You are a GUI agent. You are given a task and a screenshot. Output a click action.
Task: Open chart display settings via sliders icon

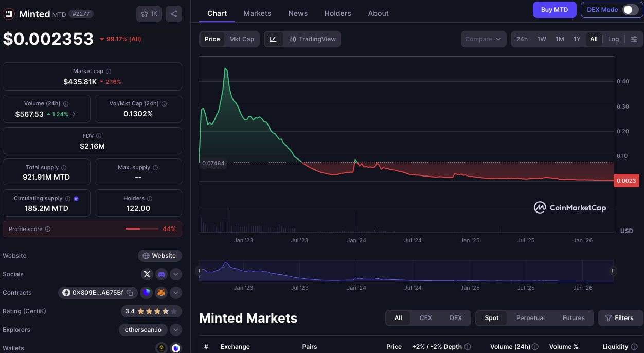point(634,39)
